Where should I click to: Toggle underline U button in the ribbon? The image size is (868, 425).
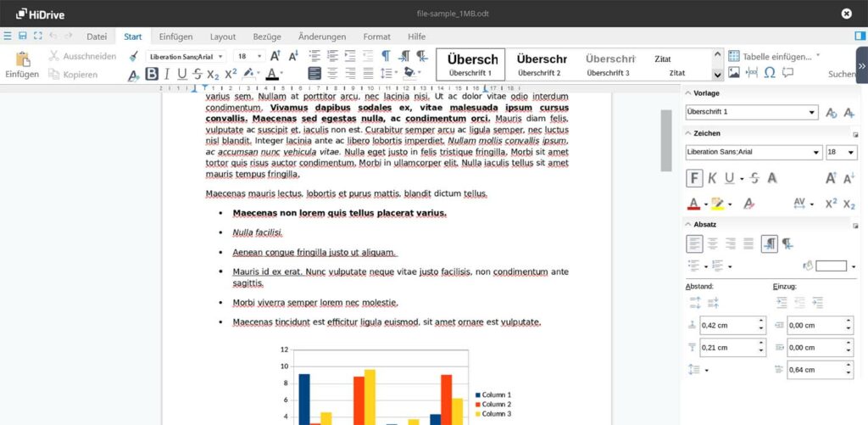pyautogui.click(x=182, y=75)
